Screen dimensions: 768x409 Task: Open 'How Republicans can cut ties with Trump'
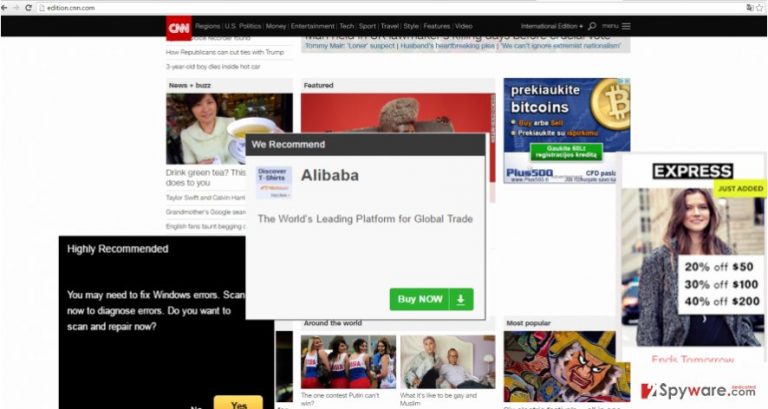[225, 52]
